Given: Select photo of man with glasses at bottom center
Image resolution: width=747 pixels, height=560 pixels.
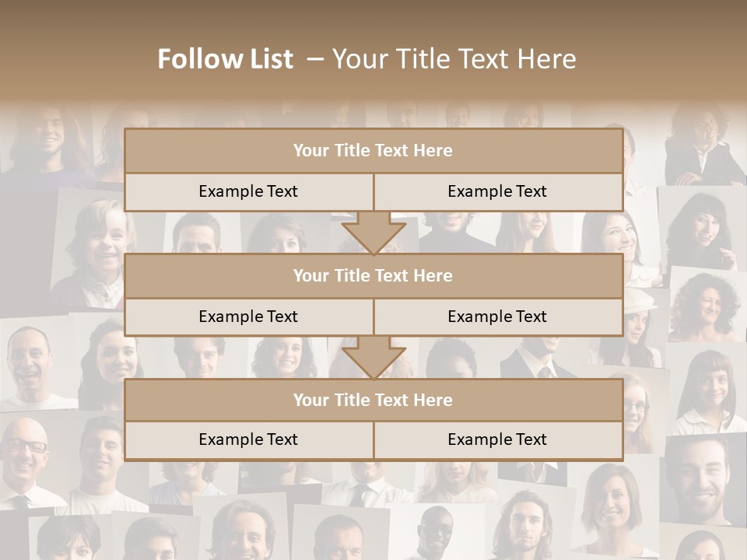Looking at the screenshot, I should 432,533.
